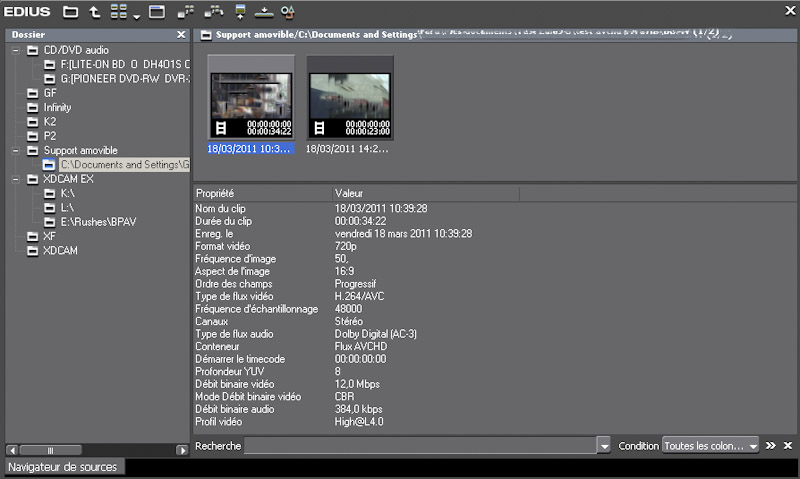
Task: Click the folder tree horizontal scrollbar thumb
Action: click(50, 450)
